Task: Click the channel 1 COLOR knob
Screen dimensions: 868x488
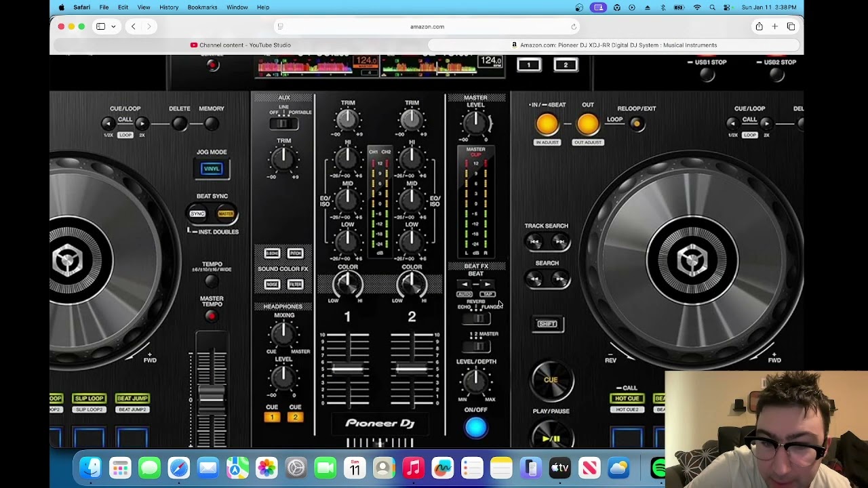Action: point(347,284)
